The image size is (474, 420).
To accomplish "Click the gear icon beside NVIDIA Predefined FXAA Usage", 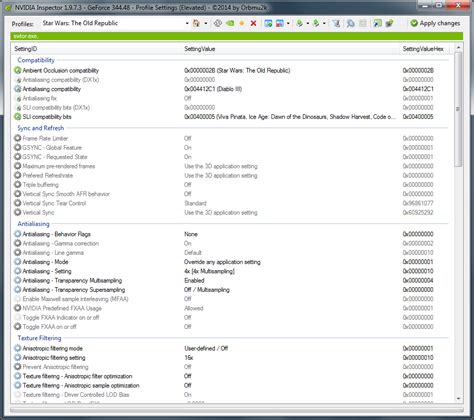I will coord(18,308).
